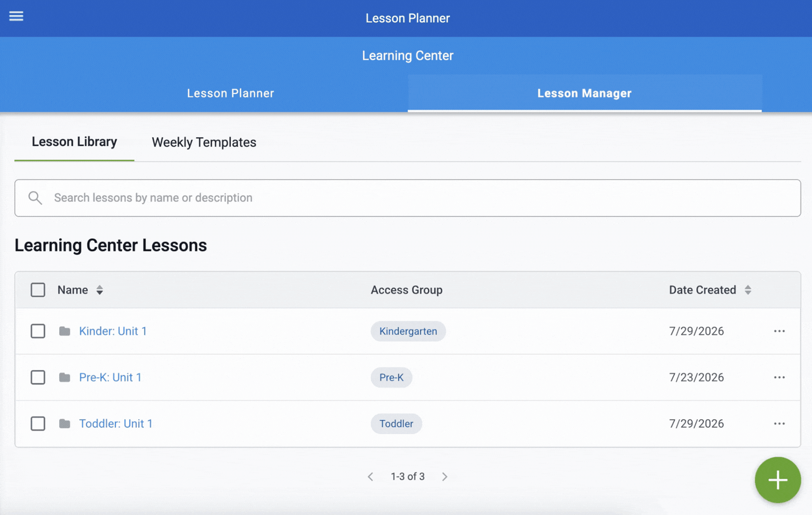Select the Lesson Manager tab
This screenshot has width=812, height=515.
click(584, 93)
